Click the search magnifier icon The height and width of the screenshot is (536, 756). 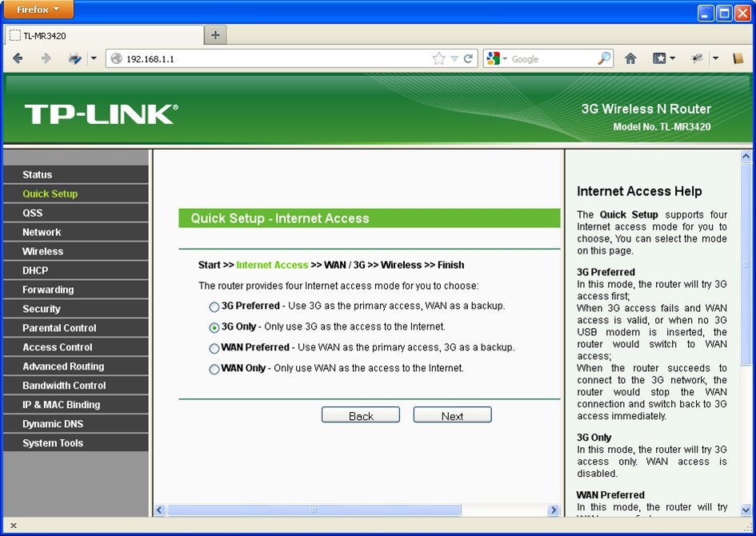tap(604, 59)
